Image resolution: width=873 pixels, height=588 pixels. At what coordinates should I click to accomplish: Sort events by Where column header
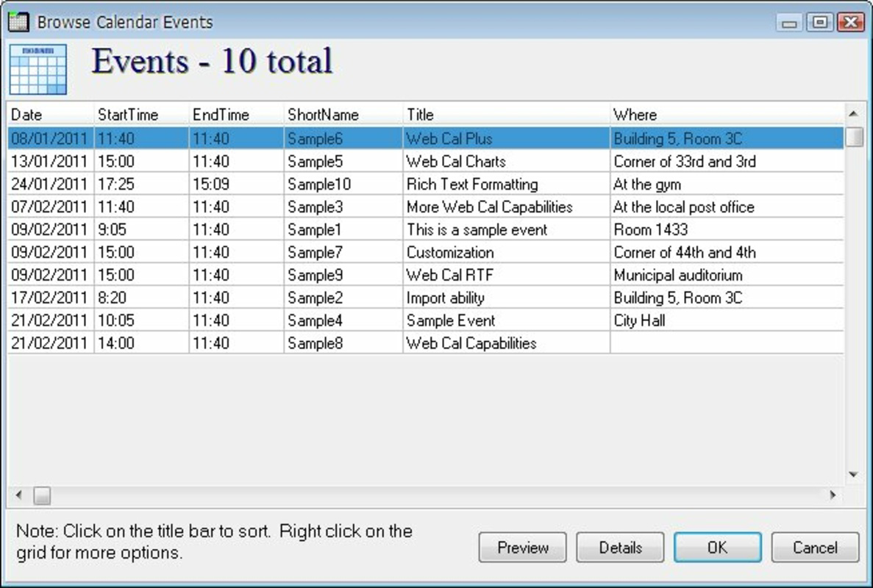[x=727, y=115]
